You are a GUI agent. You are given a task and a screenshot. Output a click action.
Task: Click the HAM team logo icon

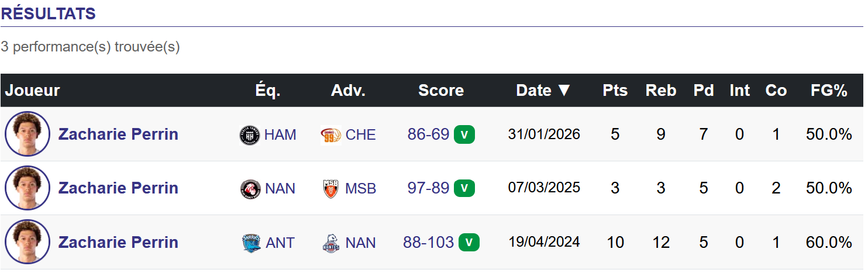pyautogui.click(x=250, y=135)
